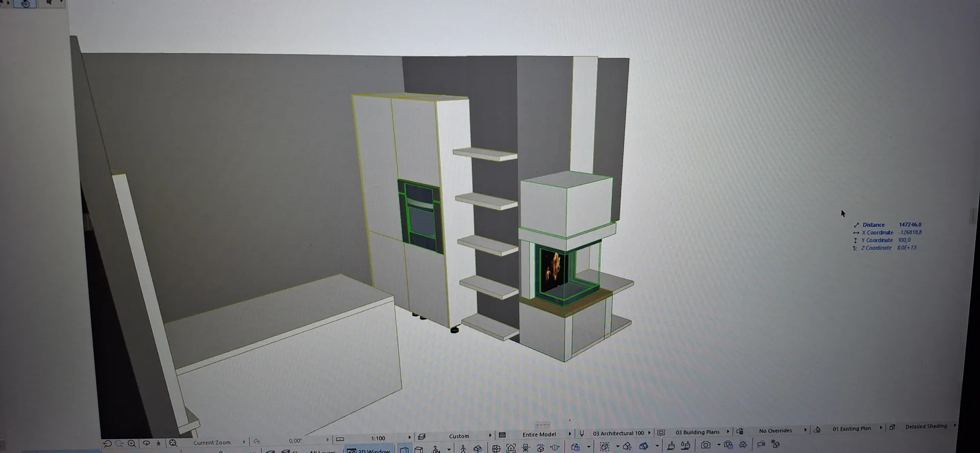Open the Custom layer combination dropdown

pyautogui.click(x=490, y=435)
